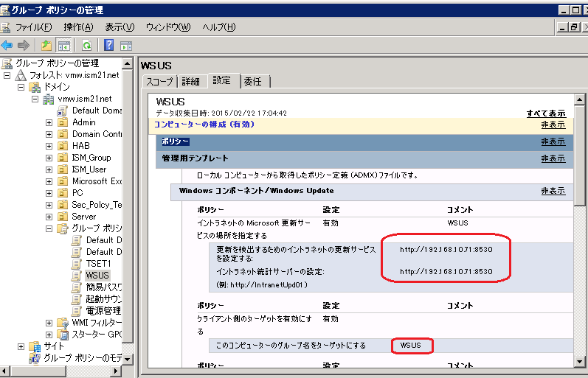This screenshot has width=588, height=378.
Task: Click 非表示 link beside 管理用テンプレート
Action: click(553, 158)
